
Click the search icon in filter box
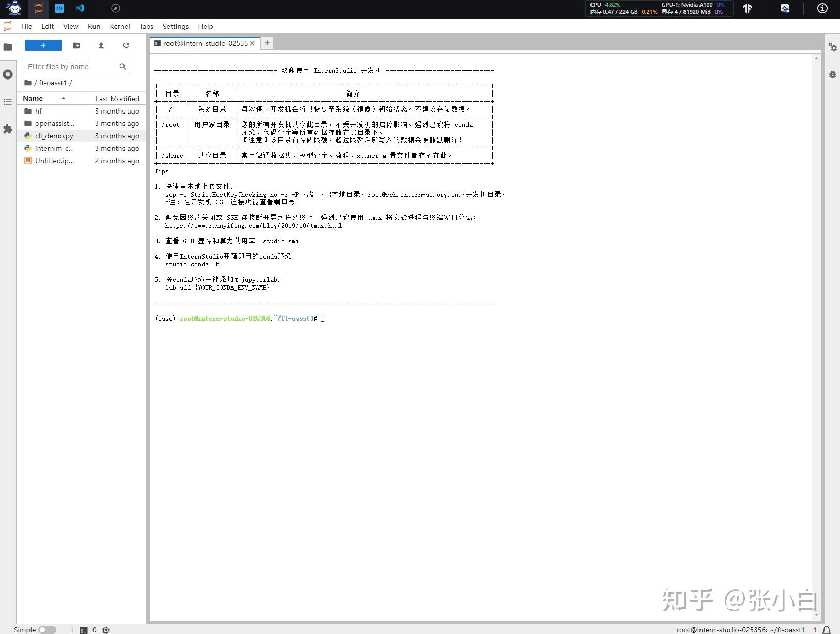pos(123,67)
